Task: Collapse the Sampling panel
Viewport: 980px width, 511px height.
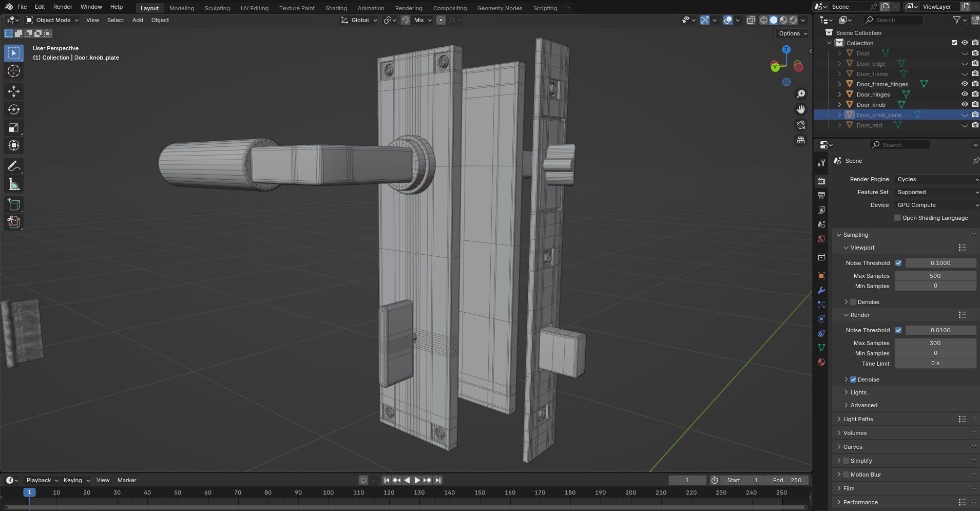Action: 855,235
